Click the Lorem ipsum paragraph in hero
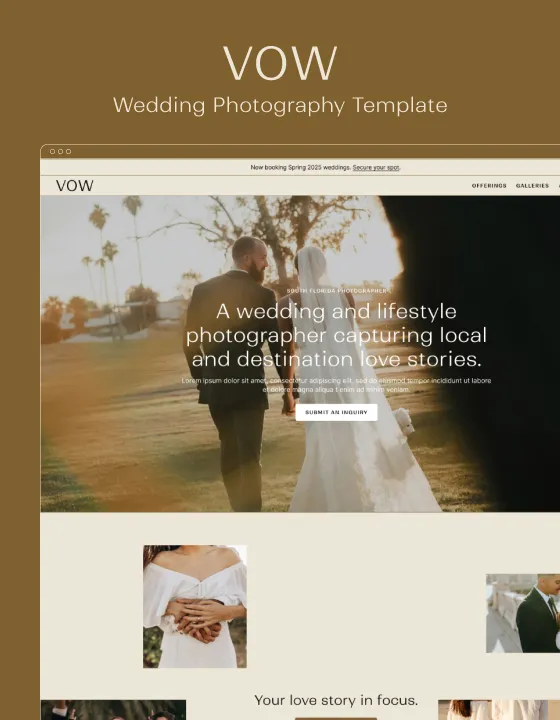 click(336, 385)
